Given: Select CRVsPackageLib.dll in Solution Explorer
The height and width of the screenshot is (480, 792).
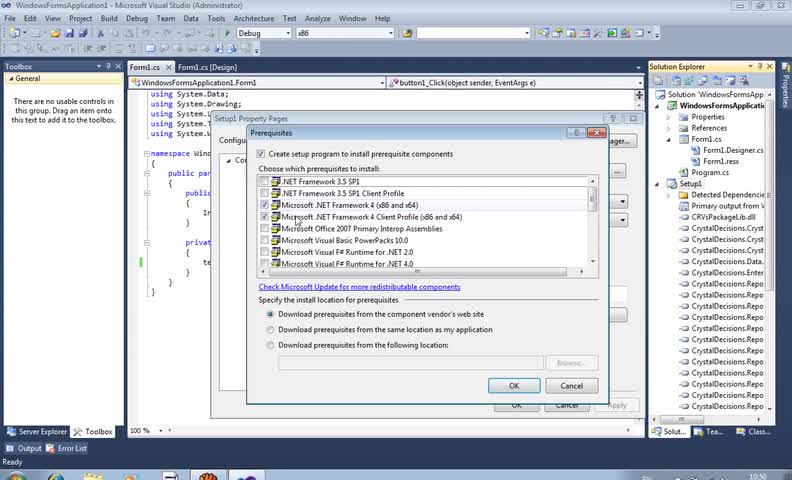Looking at the screenshot, I should pos(723,217).
